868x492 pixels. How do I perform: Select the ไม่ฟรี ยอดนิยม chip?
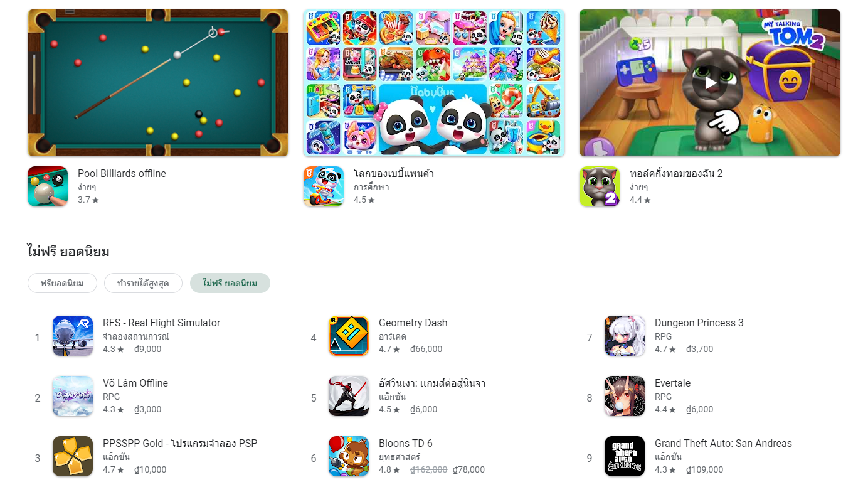point(230,283)
